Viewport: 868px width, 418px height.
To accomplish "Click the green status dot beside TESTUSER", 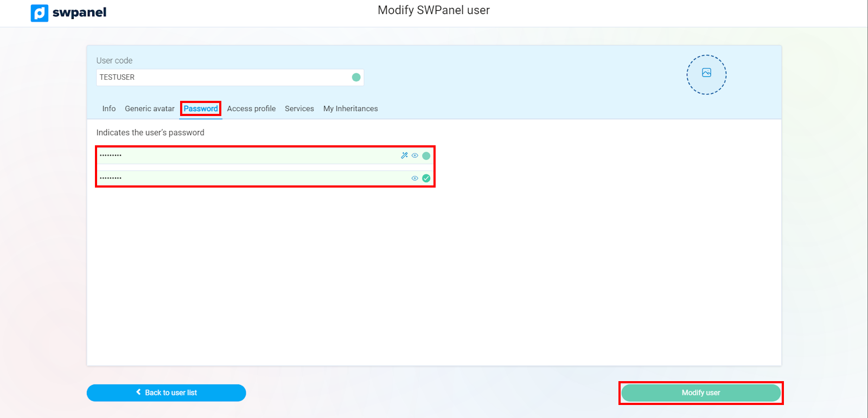I will point(356,78).
